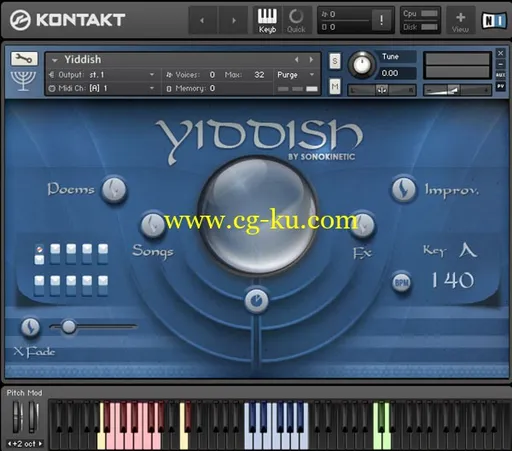
Task: Click the Key value A
Action: (x=468, y=250)
